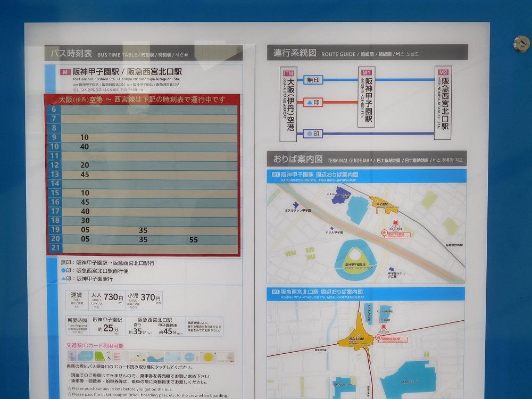The width and height of the screenshot is (532, 399).
Task: Click the legend line 無印：阪神甲子園駅→阪急西宮北口駅行
Action: (107, 263)
